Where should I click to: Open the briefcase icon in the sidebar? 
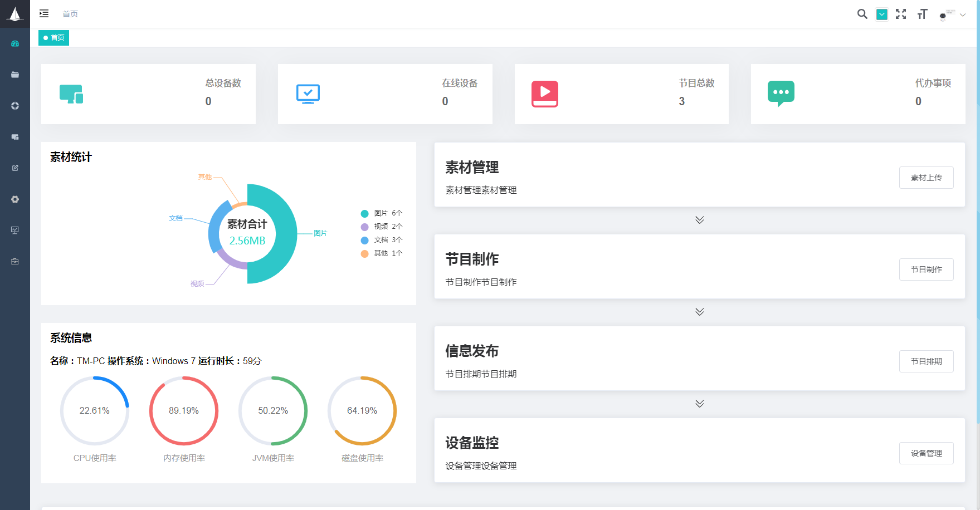(x=15, y=262)
